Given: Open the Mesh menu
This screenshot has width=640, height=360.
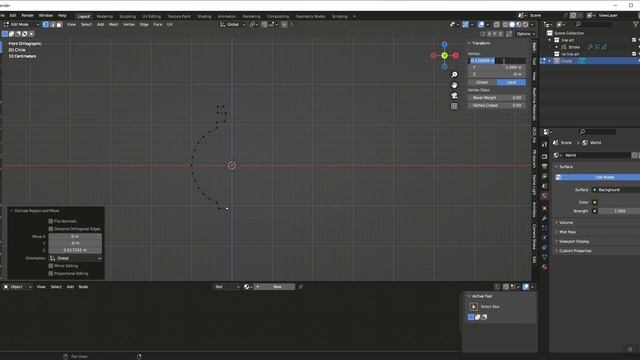Looking at the screenshot, I should [113, 24].
